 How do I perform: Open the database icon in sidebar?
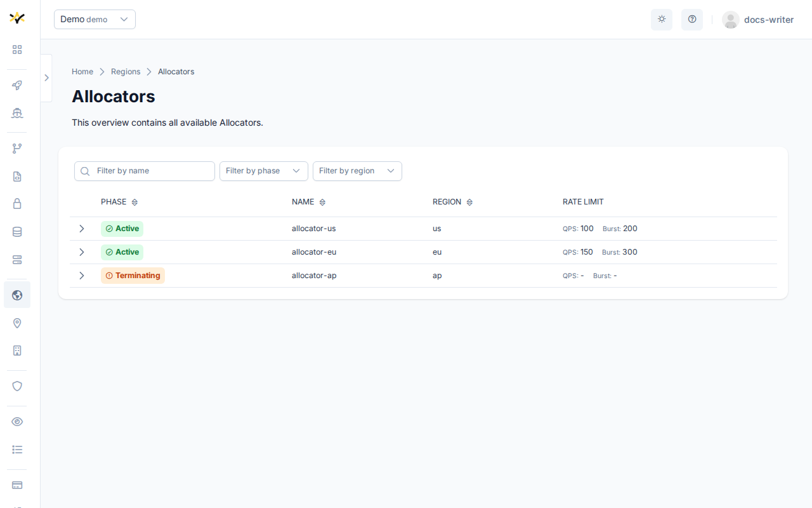pos(17,232)
